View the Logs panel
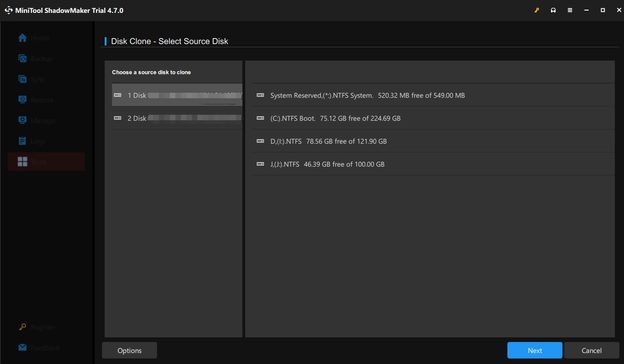This screenshot has height=364, width=624. (x=22, y=141)
